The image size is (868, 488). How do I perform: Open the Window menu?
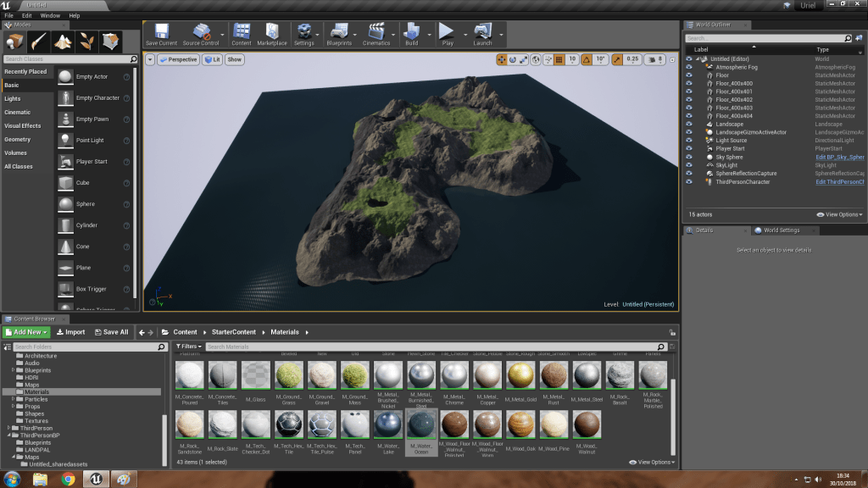tap(50, 15)
